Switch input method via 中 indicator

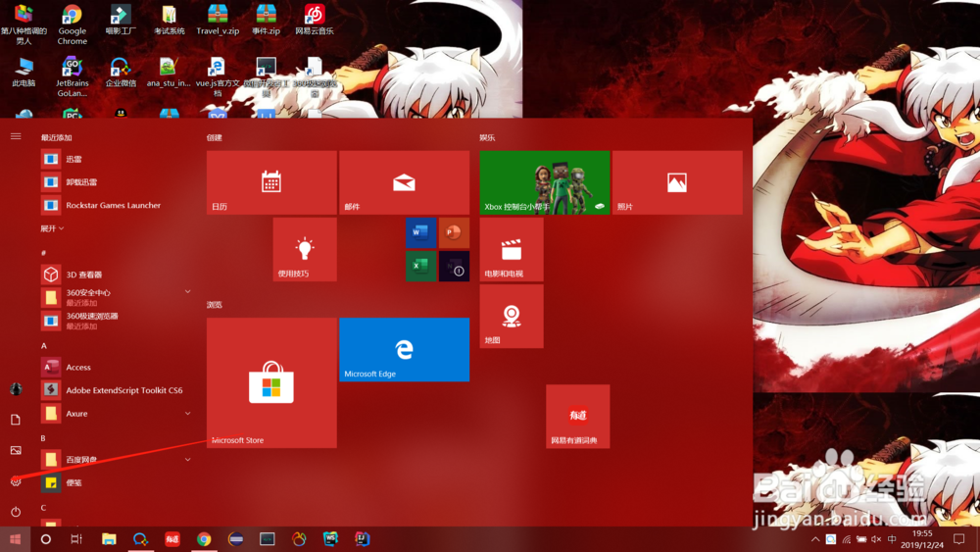coord(892,539)
